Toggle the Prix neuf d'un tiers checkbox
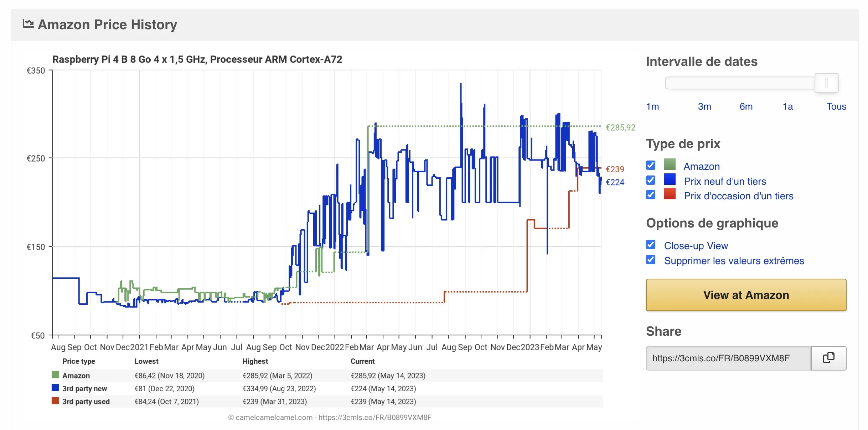 pos(651,180)
